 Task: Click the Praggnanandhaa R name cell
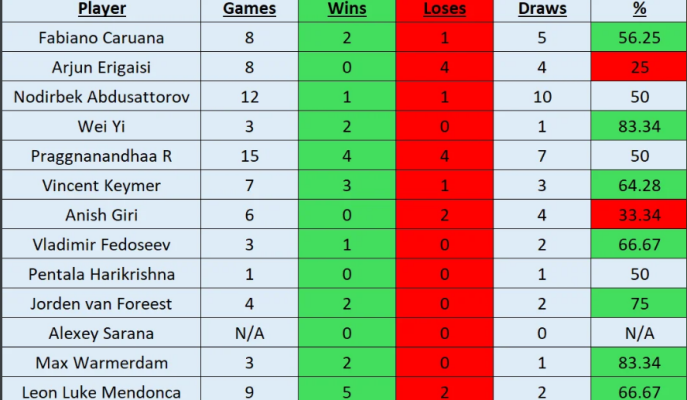coord(100,156)
